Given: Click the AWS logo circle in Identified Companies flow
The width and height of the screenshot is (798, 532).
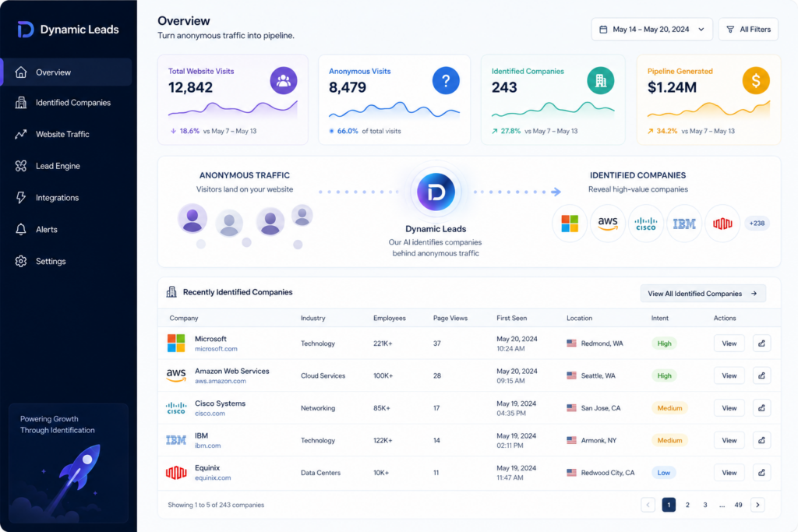Looking at the screenshot, I should point(608,224).
